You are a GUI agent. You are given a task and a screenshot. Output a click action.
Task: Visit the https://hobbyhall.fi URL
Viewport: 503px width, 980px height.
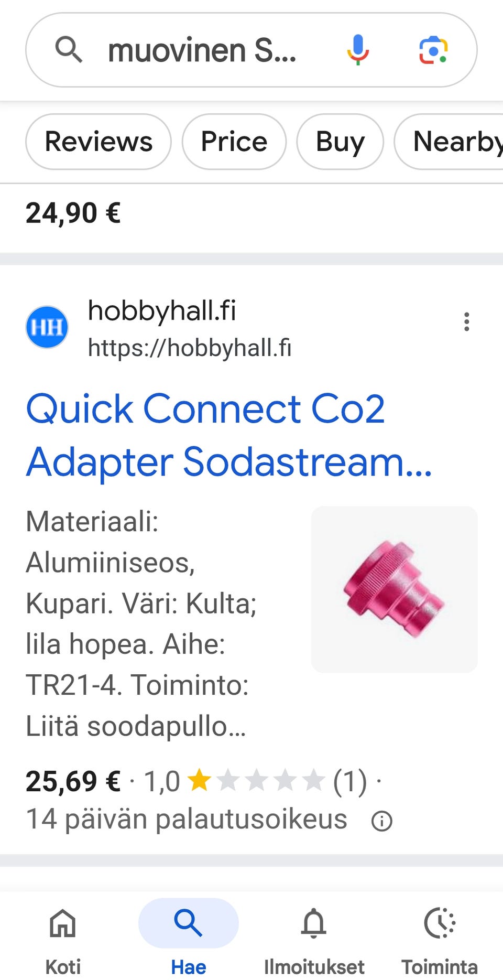click(190, 348)
